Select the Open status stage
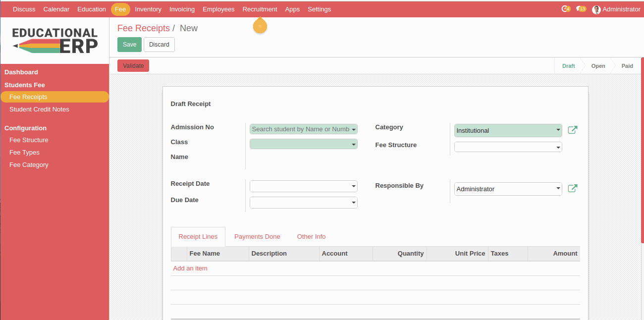This screenshot has height=320, width=644. [x=598, y=66]
